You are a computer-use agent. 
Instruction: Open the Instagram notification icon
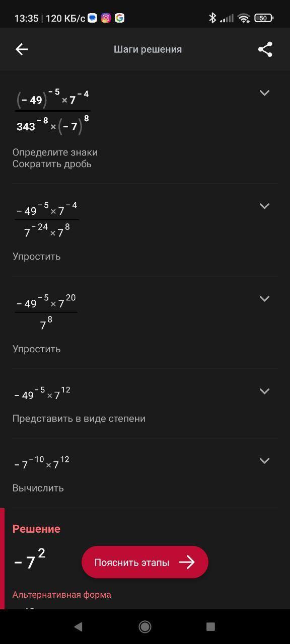106,18
